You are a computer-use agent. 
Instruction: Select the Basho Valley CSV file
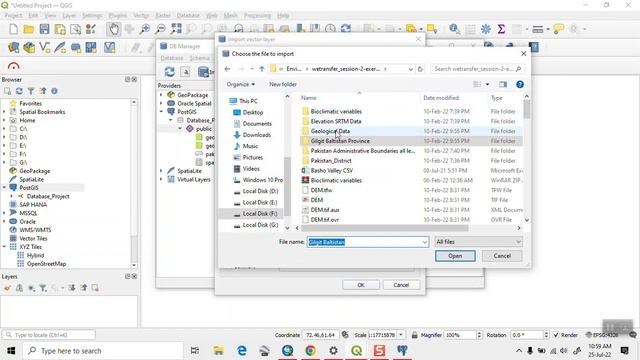pyautogui.click(x=331, y=171)
